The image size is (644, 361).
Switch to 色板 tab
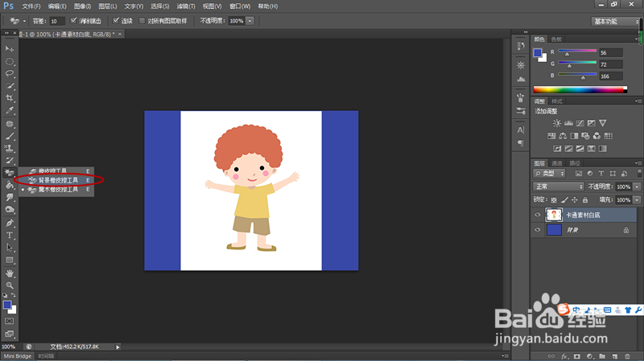[x=556, y=39]
